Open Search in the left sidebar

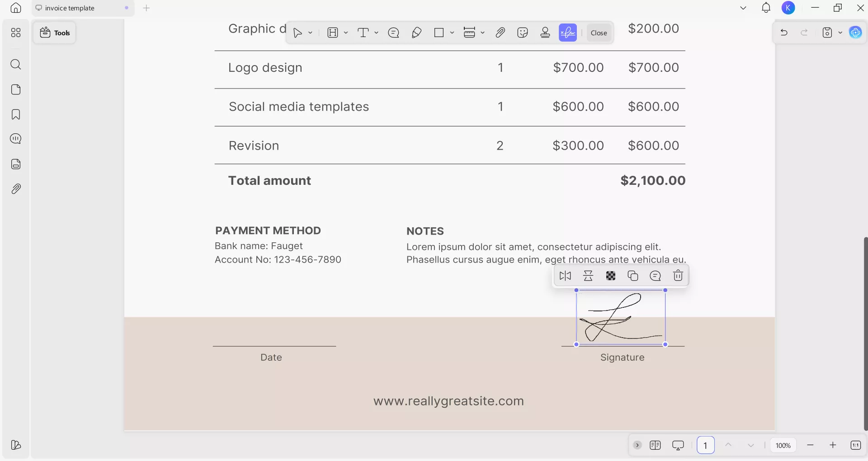(16, 65)
